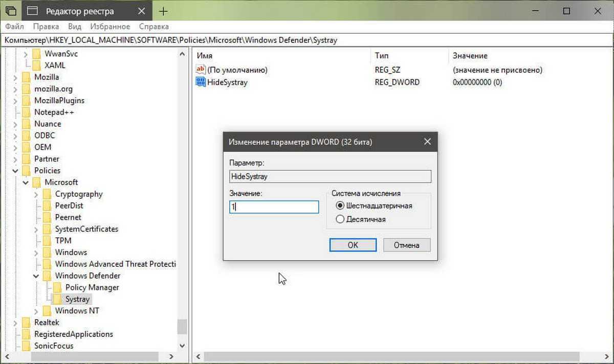Select the Policy Manager folder icon
This screenshot has width=614, height=364.
(57, 287)
